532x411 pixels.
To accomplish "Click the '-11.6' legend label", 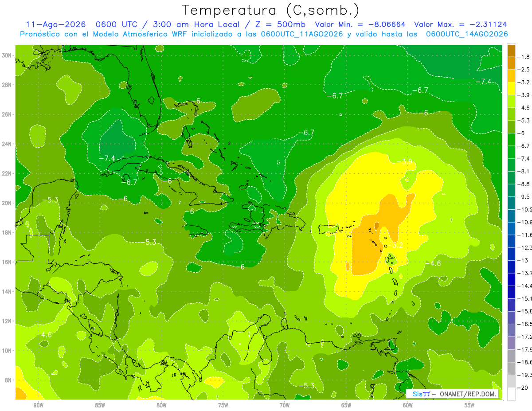I will coord(525,235).
